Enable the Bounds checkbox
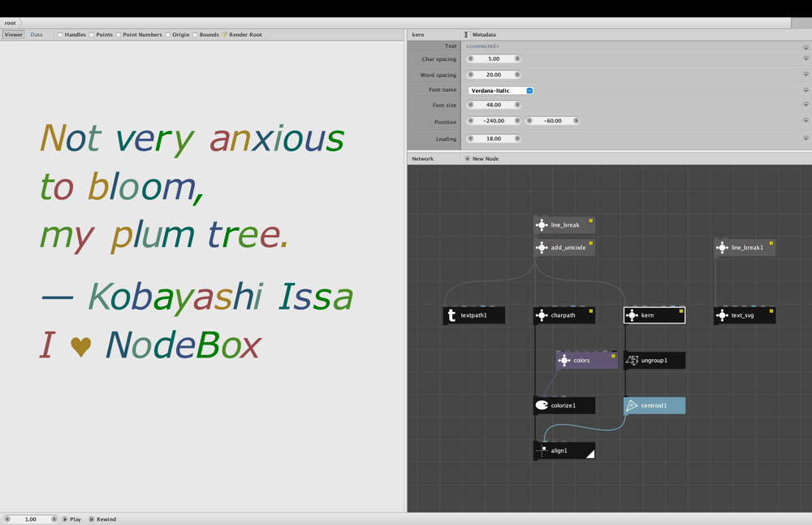This screenshot has height=525, width=812. coord(195,35)
